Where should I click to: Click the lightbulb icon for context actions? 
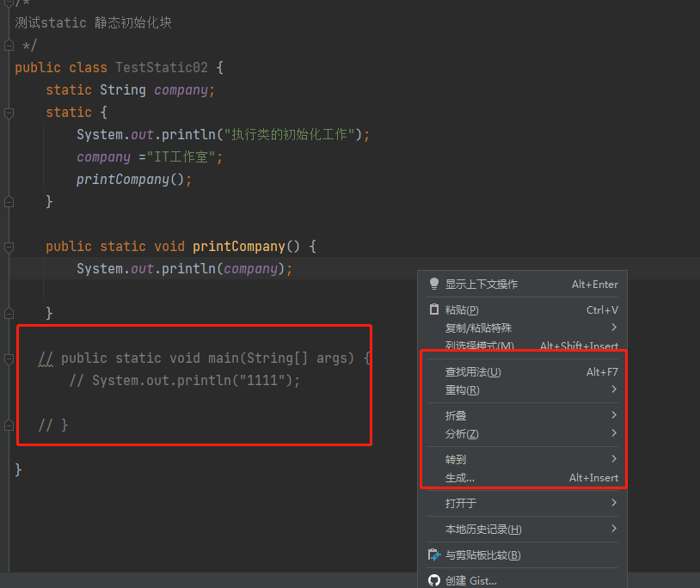[434, 285]
